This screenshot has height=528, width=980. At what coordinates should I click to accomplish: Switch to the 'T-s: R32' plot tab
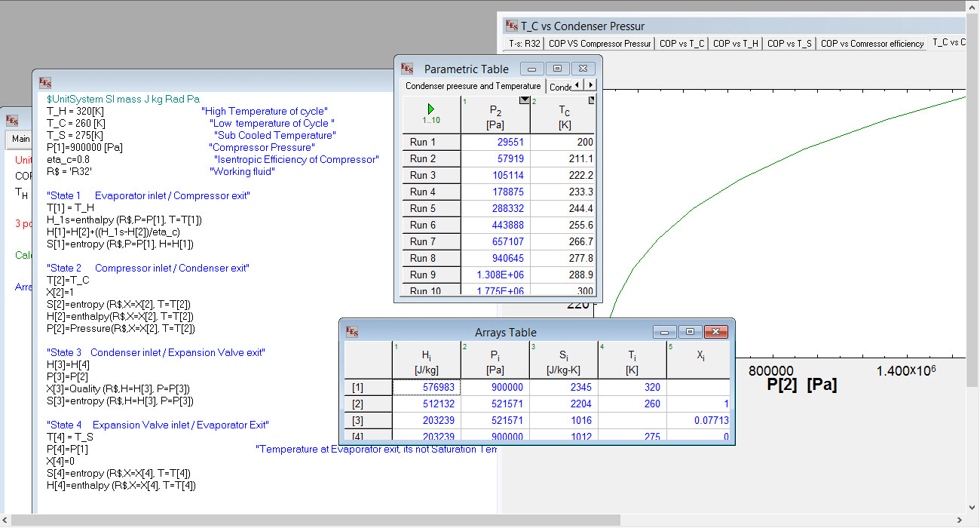524,44
